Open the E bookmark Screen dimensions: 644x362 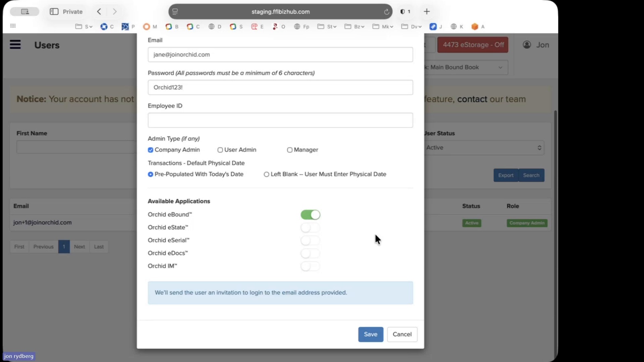(x=258, y=27)
